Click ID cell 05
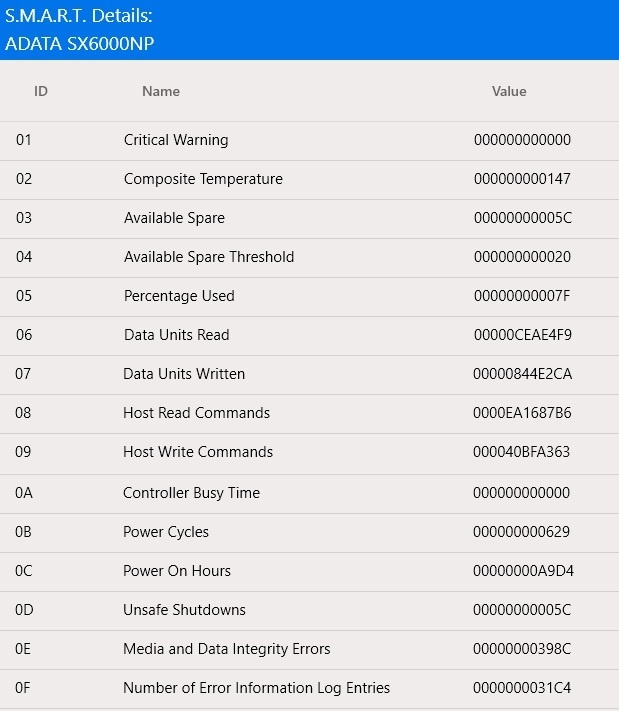The image size is (619, 711). pyautogui.click(x=24, y=296)
